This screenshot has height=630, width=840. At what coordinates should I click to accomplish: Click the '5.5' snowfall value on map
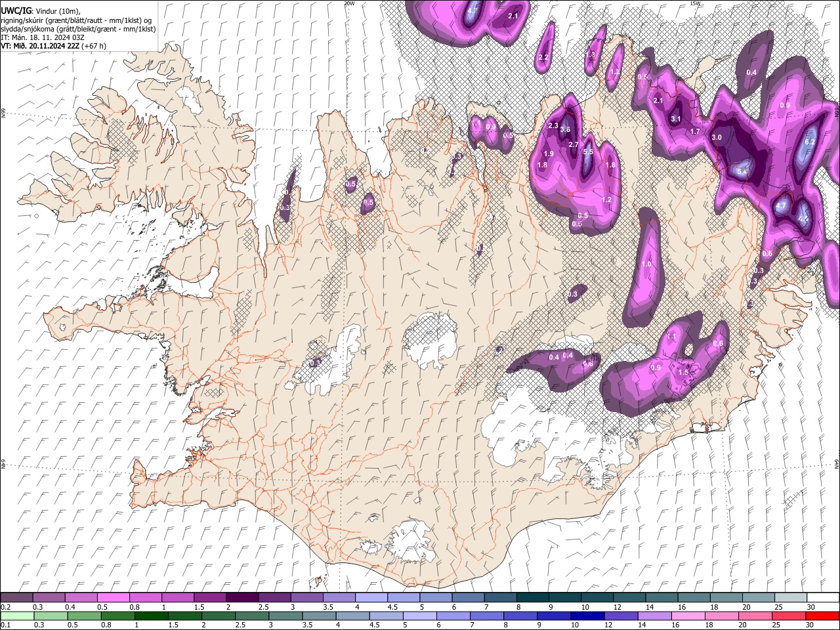[x=588, y=152]
